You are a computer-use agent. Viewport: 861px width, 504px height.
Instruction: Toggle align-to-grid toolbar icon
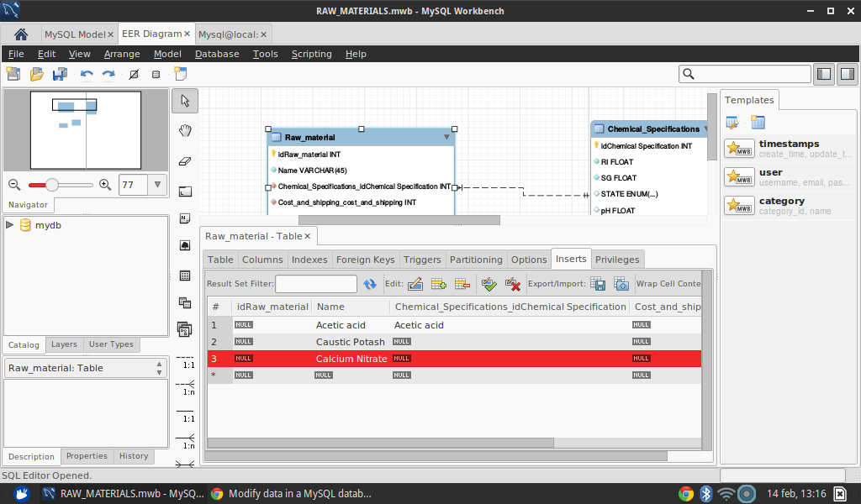click(x=156, y=74)
